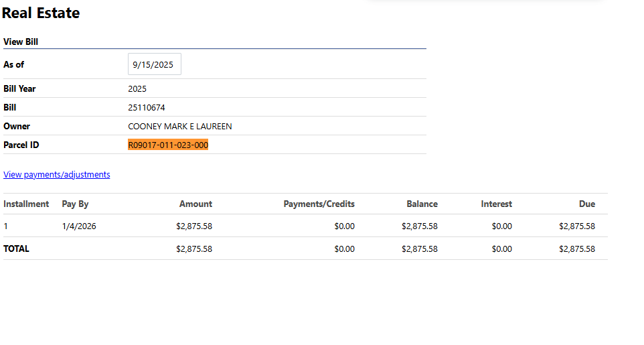Click the Interest column header
Image resolution: width=644 pixels, height=345 pixels.
496,204
